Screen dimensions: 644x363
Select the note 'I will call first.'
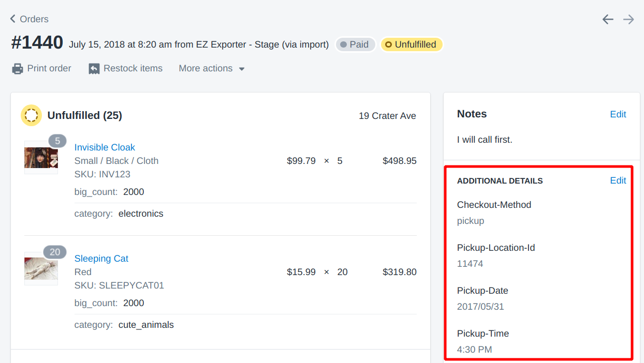point(485,140)
